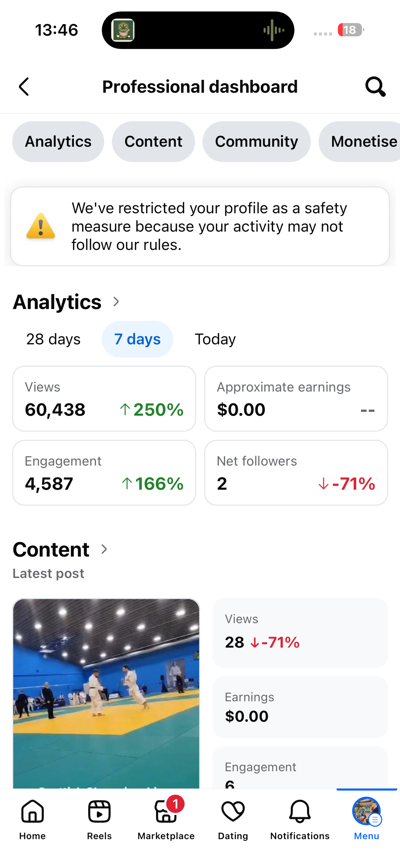
Task: Switch to the Community chip
Action: click(256, 141)
